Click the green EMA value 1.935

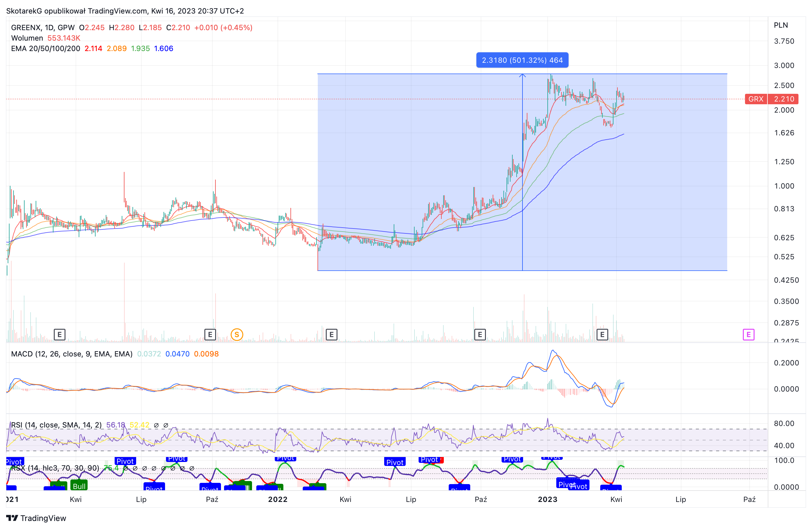pos(140,49)
